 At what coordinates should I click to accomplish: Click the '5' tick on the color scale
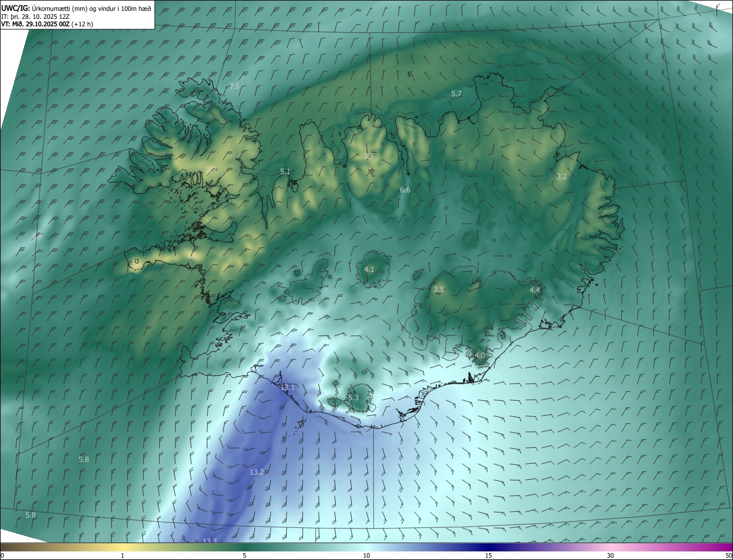pos(245,555)
